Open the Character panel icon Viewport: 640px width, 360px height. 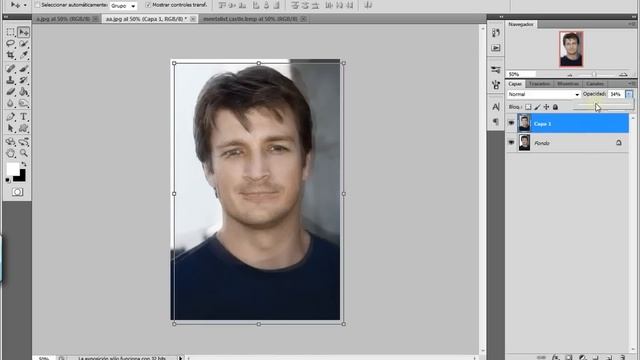pos(496,107)
